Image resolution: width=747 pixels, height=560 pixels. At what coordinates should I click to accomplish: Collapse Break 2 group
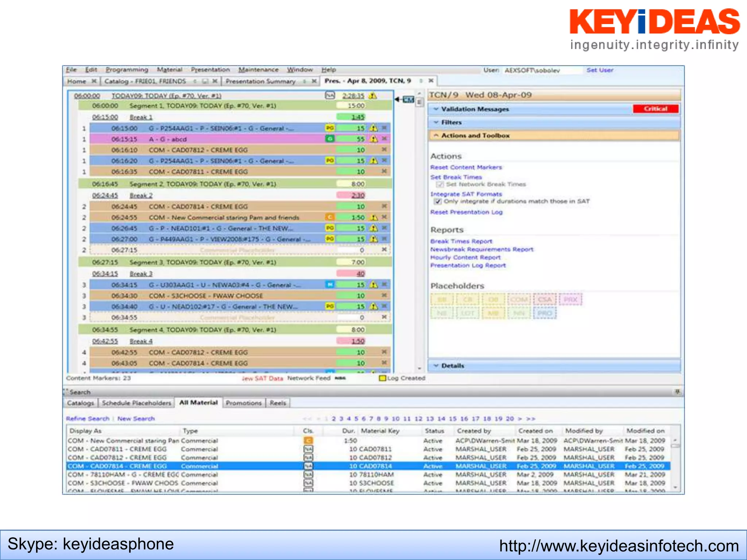(x=141, y=195)
